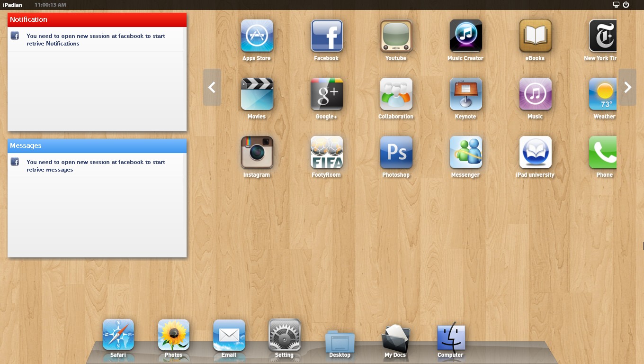Screen dimensions: 644x364
Task: Open the Keynote app
Action: 465,94
